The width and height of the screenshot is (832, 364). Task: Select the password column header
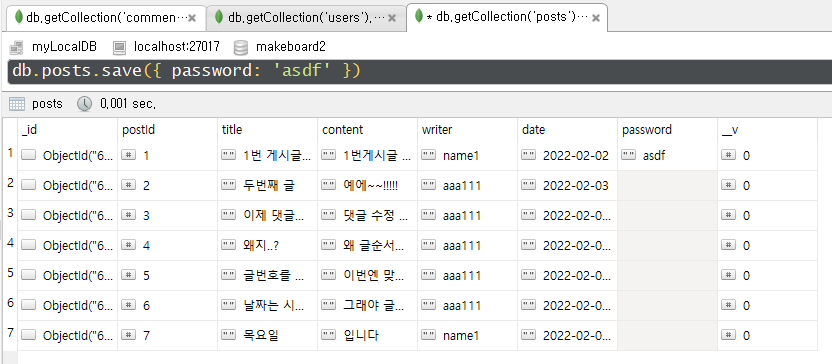tap(668, 129)
